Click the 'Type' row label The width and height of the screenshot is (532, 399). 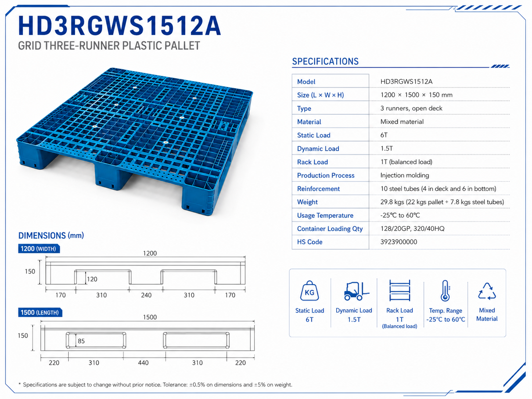(x=304, y=108)
